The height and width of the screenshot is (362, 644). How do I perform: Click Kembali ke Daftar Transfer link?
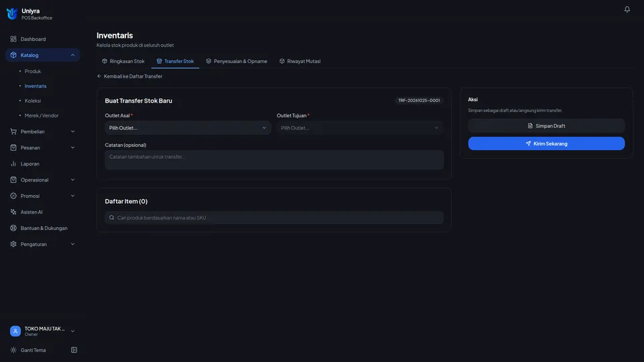(x=129, y=76)
